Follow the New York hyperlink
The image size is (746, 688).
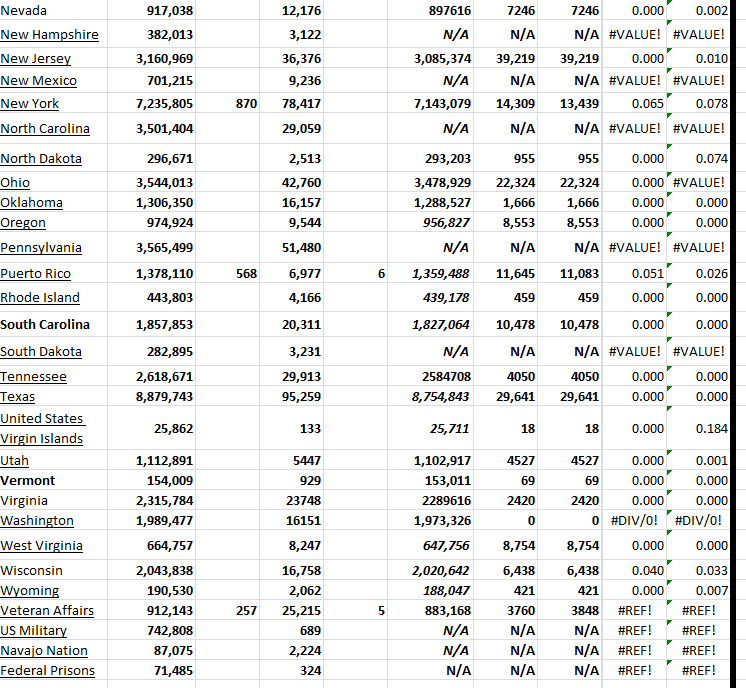tap(29, 104)
